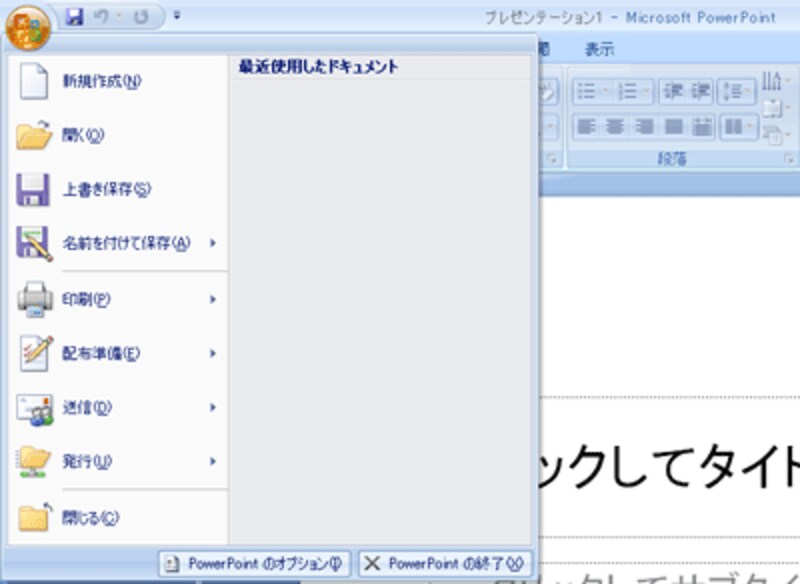The height and width of the screenshot is (584, 800).
Task: Open PowerPoint のオプション button
Action: pyautogui.click(x=254, y=564)
